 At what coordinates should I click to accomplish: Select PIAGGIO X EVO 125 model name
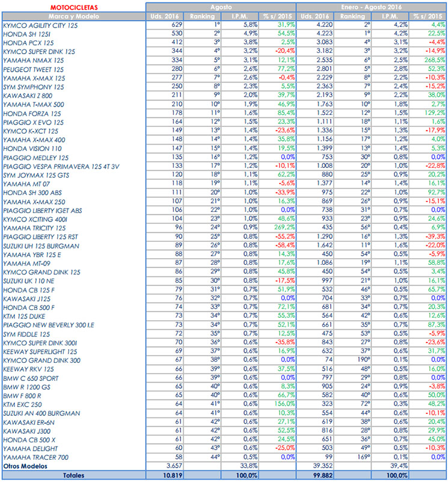pos(33,122)
